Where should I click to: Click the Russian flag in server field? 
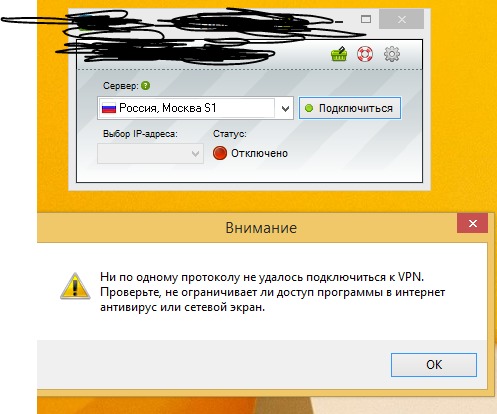tap(109, 108)
